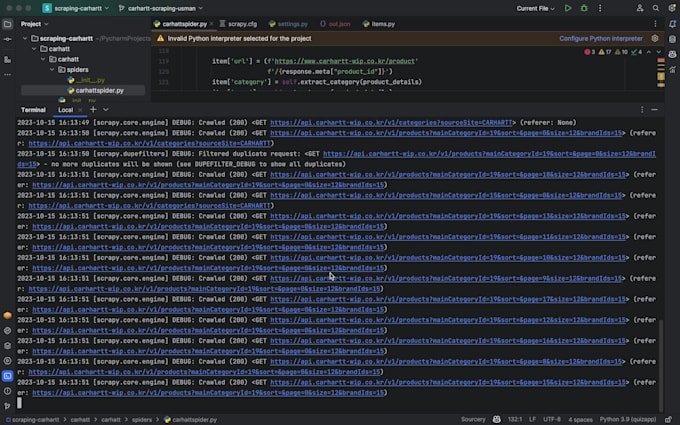Open the Python Packages layers icon
This screenshot has height=425, width=680.
coord(7,346)
